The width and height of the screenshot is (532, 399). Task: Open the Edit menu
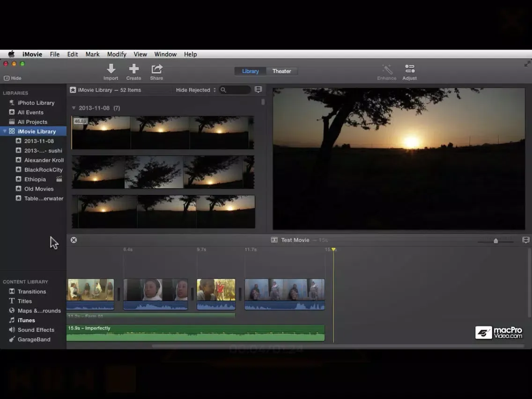click(73, 54)
